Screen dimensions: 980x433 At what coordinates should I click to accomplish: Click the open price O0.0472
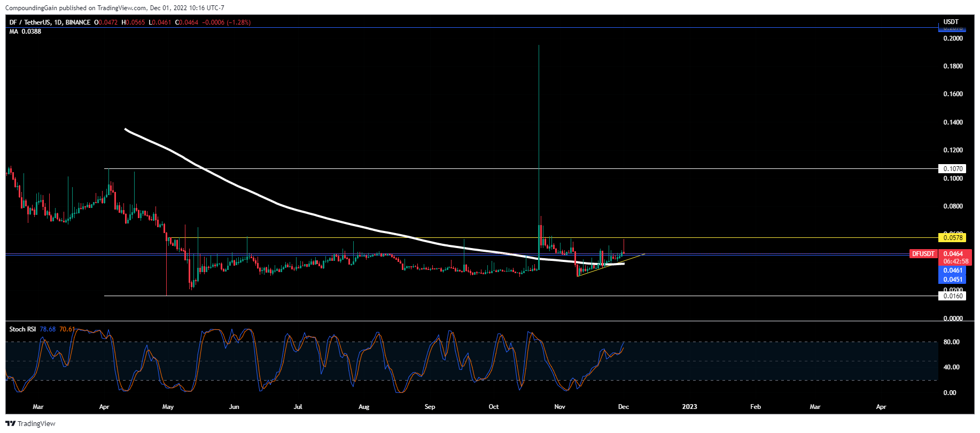(106, 22)
